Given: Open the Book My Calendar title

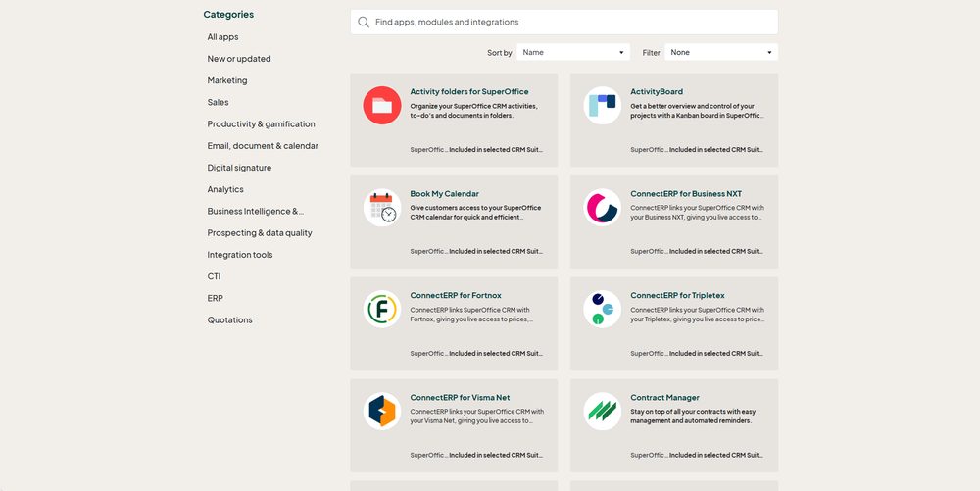Looking at the screenshot, I should click(444, 194).
